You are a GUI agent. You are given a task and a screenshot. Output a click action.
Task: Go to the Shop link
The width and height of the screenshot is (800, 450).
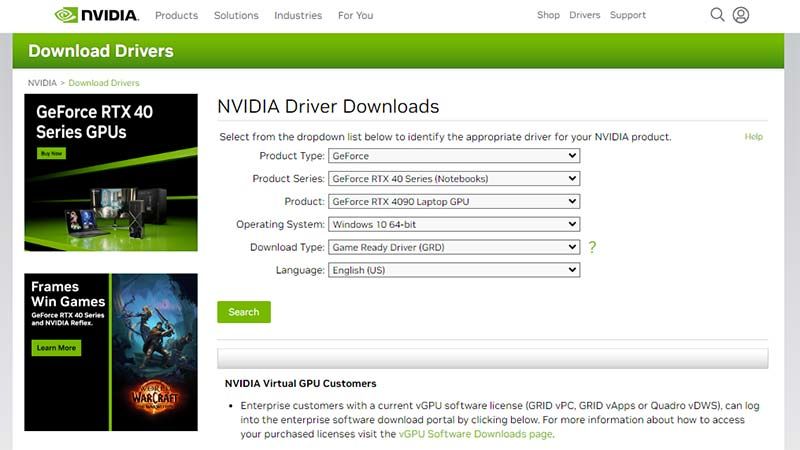[x=548, y=15]
